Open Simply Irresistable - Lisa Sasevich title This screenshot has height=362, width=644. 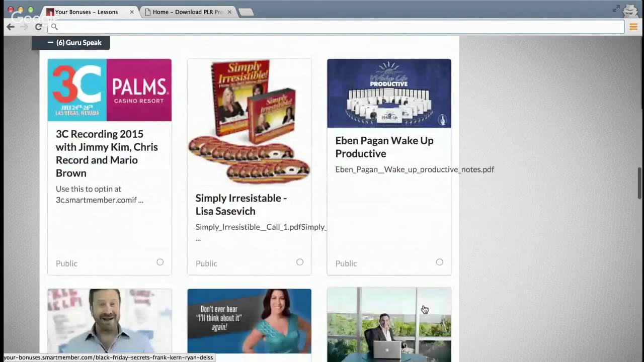click(x=241, y=204)
